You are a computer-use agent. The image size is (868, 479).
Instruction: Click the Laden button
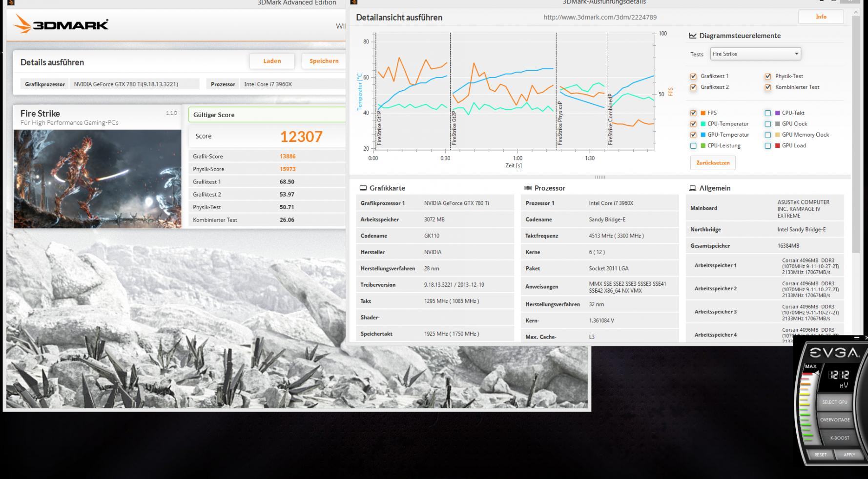(x=272, y=61)
